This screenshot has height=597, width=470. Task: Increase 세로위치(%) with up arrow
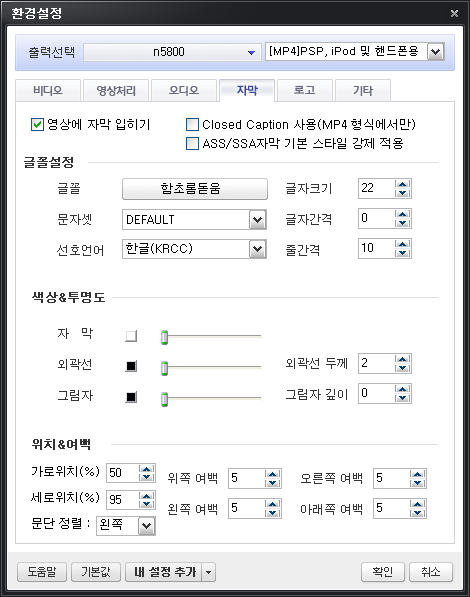point(147,495)
